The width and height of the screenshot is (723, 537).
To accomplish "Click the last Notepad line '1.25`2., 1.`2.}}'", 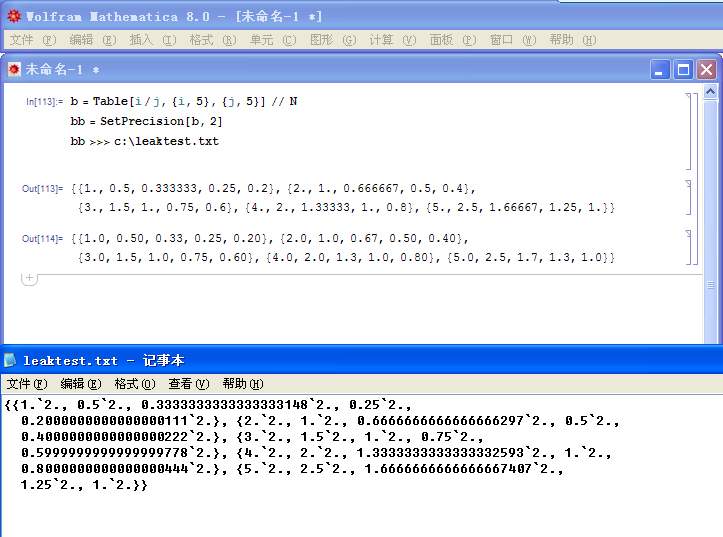I will click(x=84, y=485).
